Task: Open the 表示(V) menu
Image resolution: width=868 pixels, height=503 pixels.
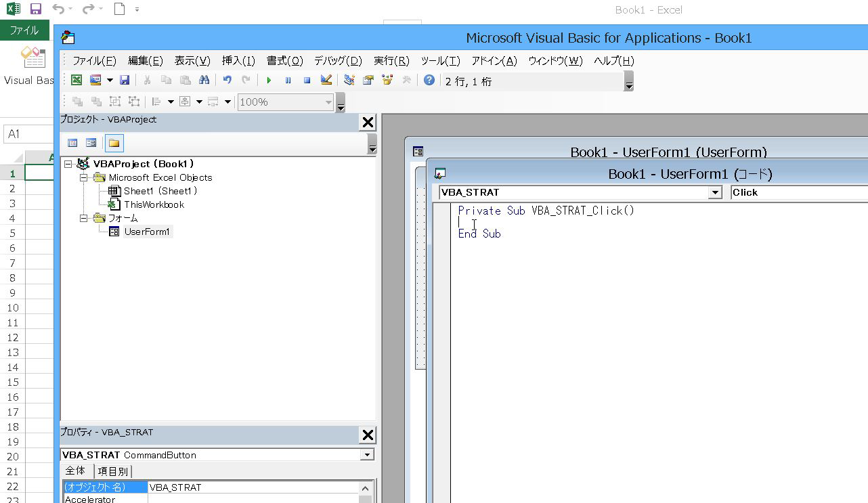Action: click(192, 61)
